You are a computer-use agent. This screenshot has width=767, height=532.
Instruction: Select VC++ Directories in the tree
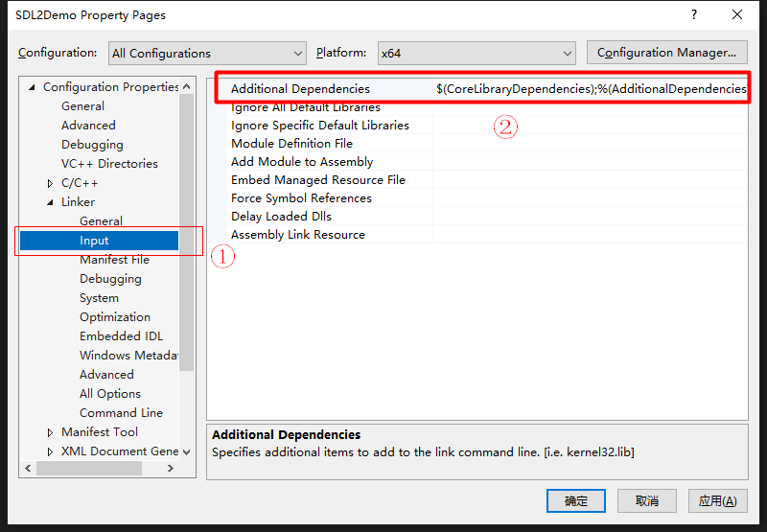[x=109, y=164]
